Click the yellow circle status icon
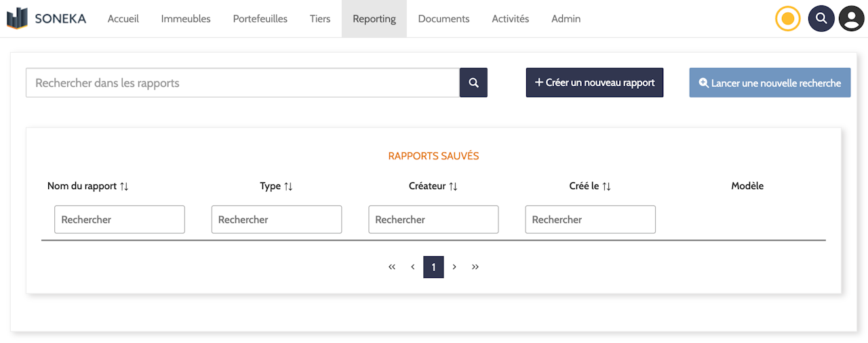868x343 pixels. (x=787, y=18)
